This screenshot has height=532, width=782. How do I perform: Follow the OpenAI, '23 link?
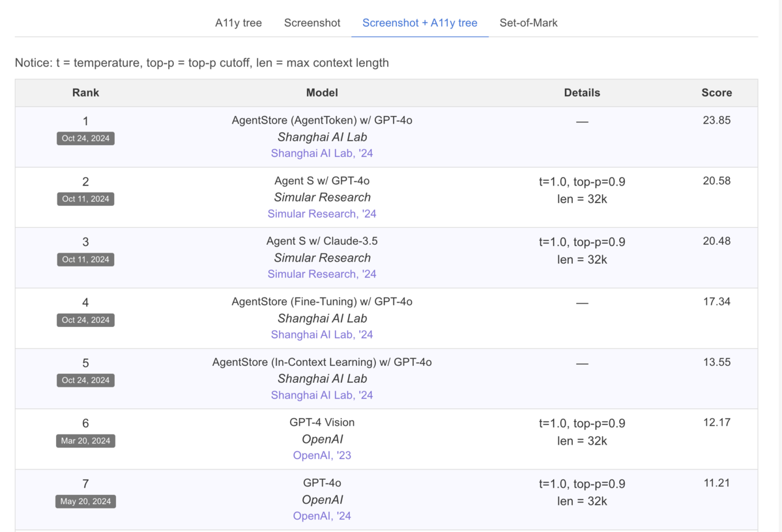[x=322, y=456]
